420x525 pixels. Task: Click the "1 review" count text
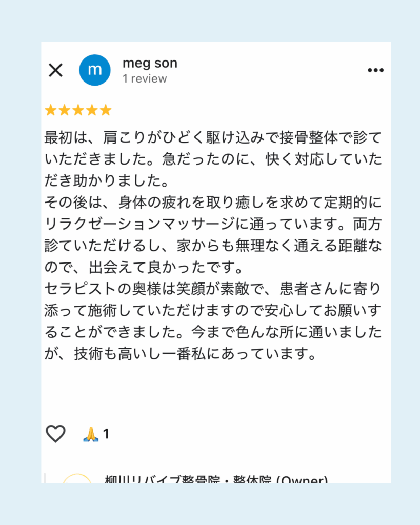coord(145,78)
